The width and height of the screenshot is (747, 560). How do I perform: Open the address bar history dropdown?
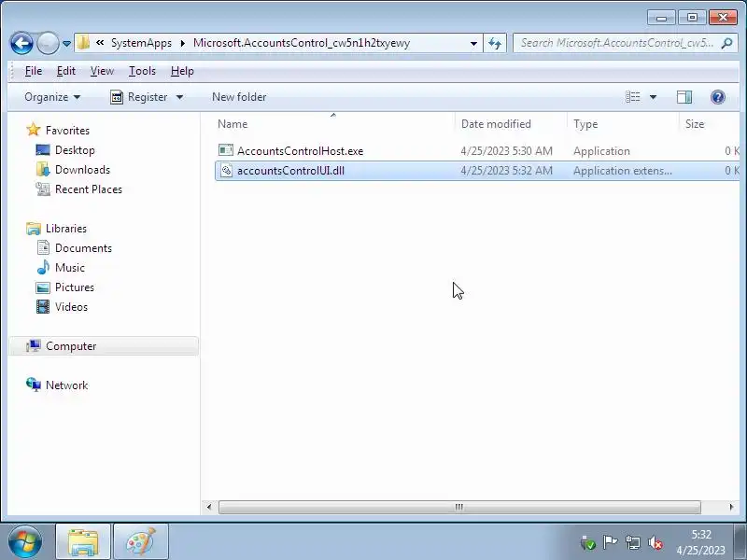coord(473,43)
